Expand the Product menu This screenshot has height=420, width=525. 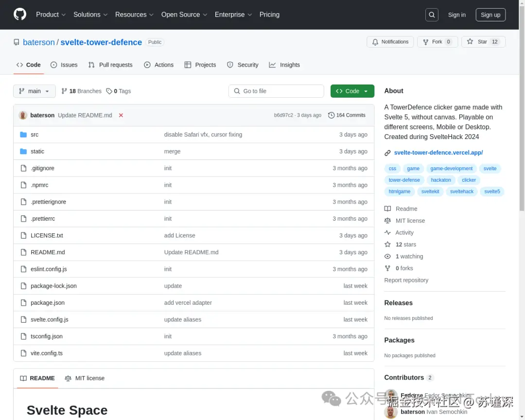click(51, 15)
